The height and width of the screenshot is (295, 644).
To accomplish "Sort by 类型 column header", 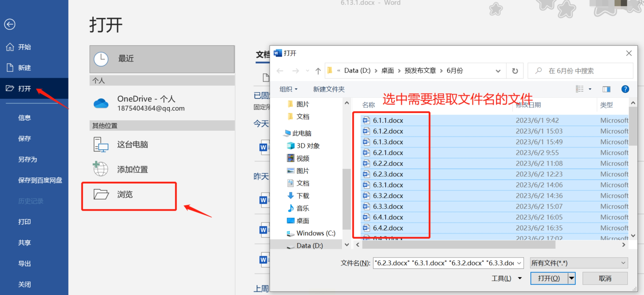I will 606,105.
